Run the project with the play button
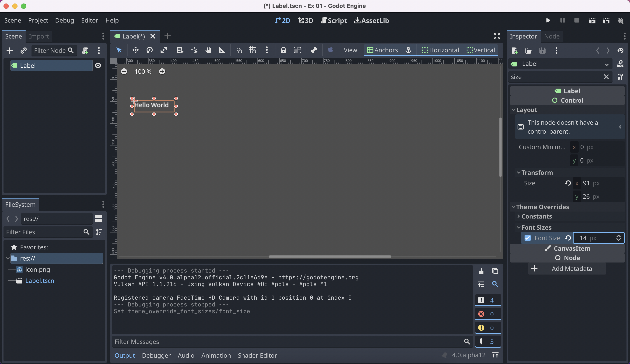630x364 pixels. click(548, 21)
